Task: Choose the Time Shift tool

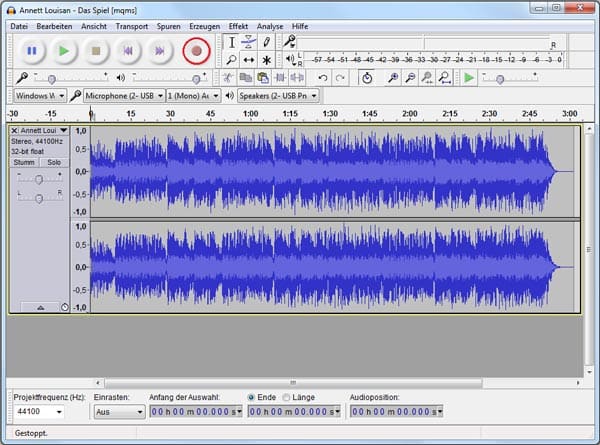Action: point(248,60)
